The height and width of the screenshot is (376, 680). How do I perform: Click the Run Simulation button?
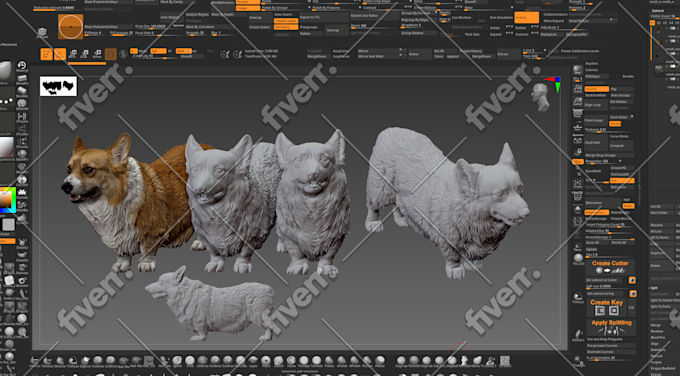click(500, 18)
